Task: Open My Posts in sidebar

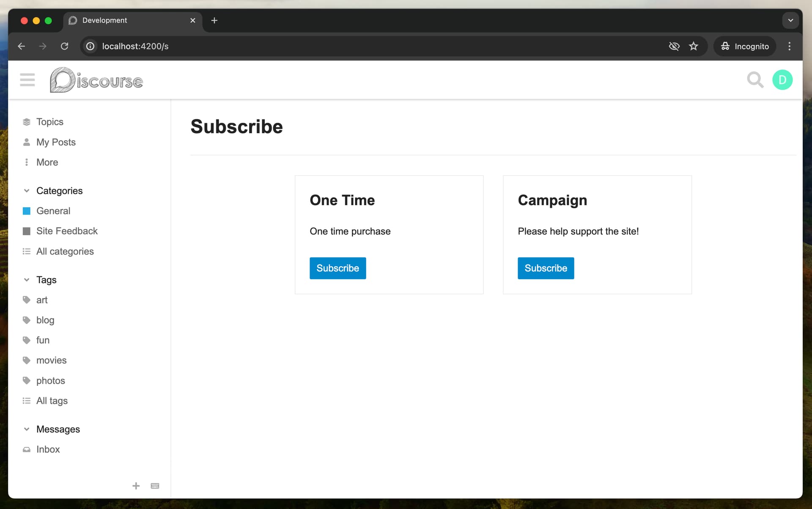Action: (x=55, y=142)
